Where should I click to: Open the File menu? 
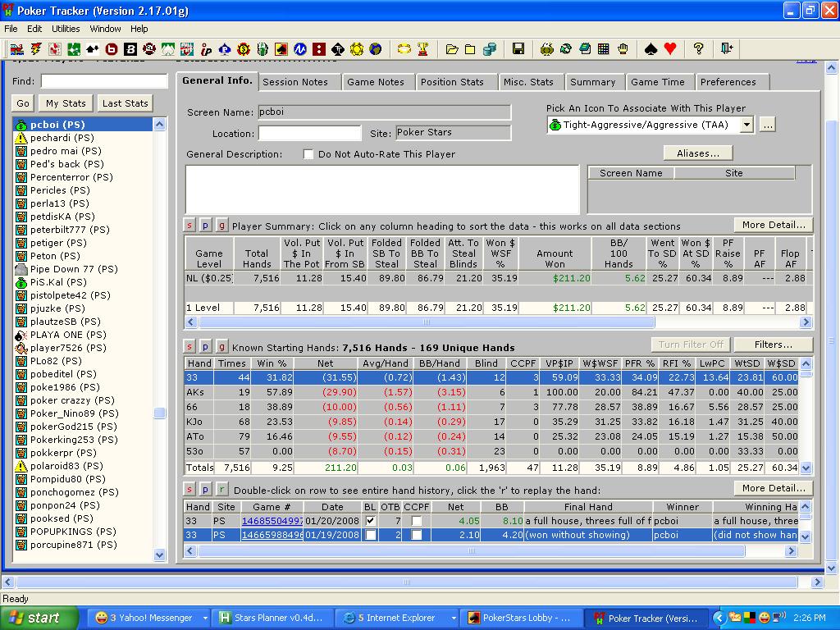point(11,29)
